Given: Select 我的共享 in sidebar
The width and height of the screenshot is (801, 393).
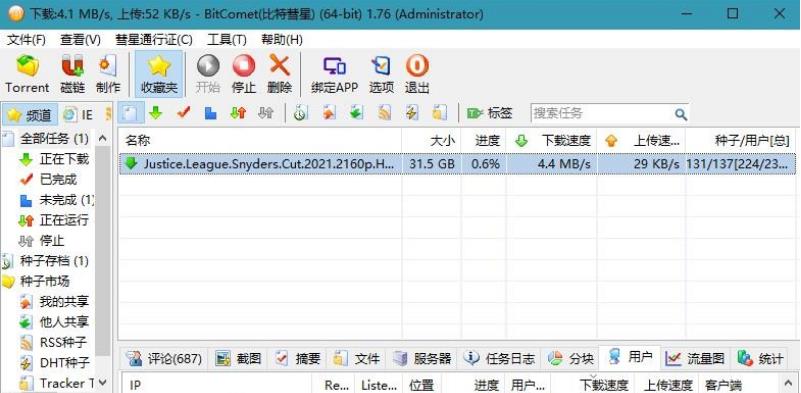Looking at the screenshot, I should tap(64, 302).
